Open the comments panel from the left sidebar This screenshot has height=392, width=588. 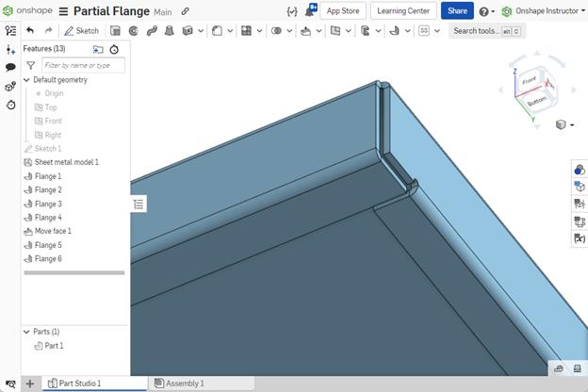click(x=10, y=68)
